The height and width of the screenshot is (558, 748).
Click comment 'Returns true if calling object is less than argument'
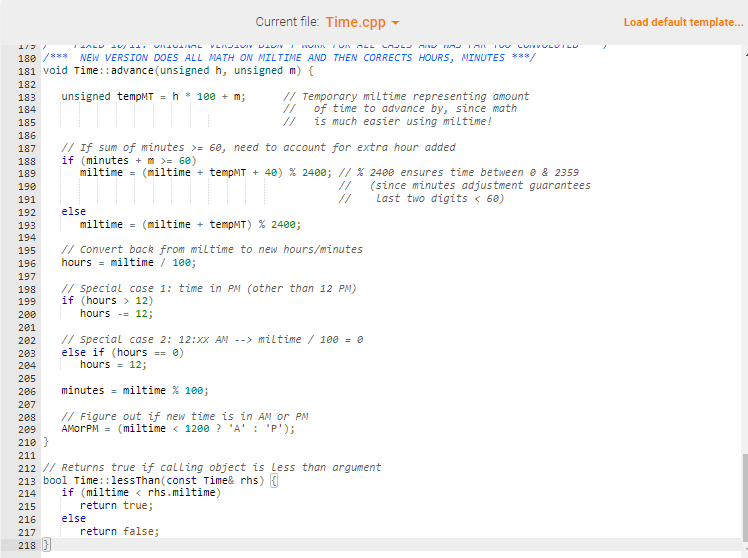(212, 467)
